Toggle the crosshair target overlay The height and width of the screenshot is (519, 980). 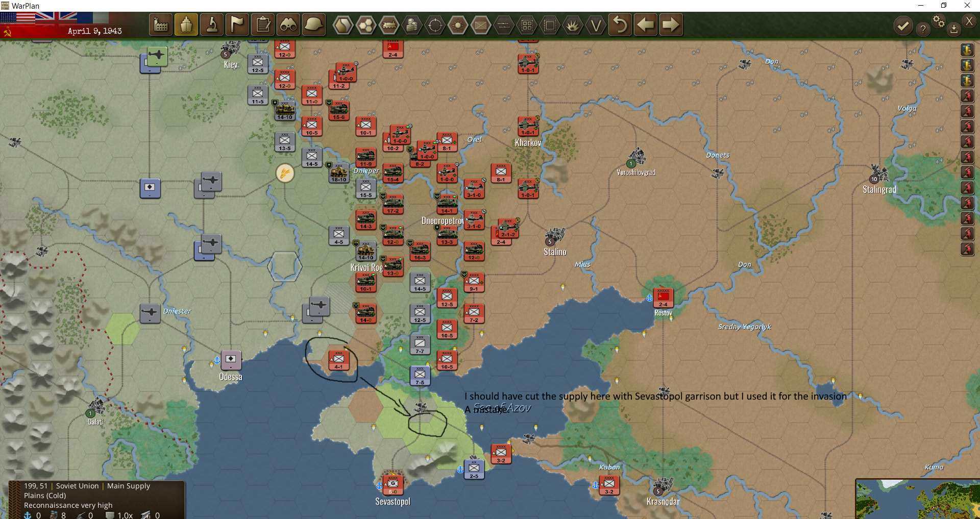[x=435, y=25]
